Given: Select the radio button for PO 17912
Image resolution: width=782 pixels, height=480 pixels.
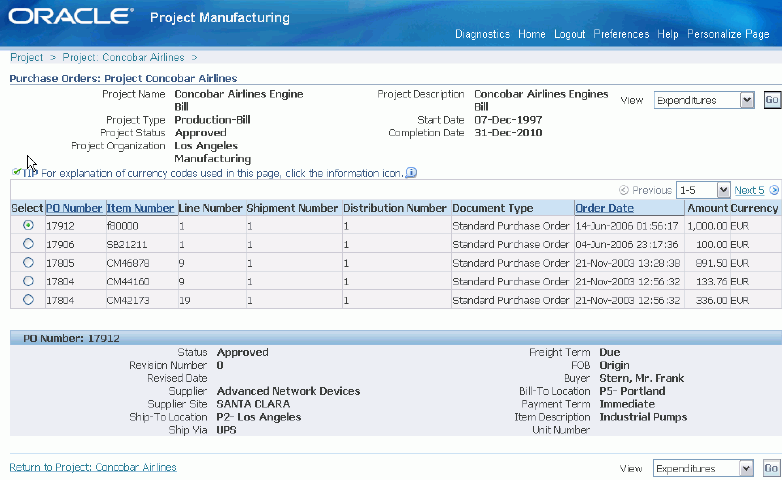Looking at the screenshot, I should (x=28, y=225).
